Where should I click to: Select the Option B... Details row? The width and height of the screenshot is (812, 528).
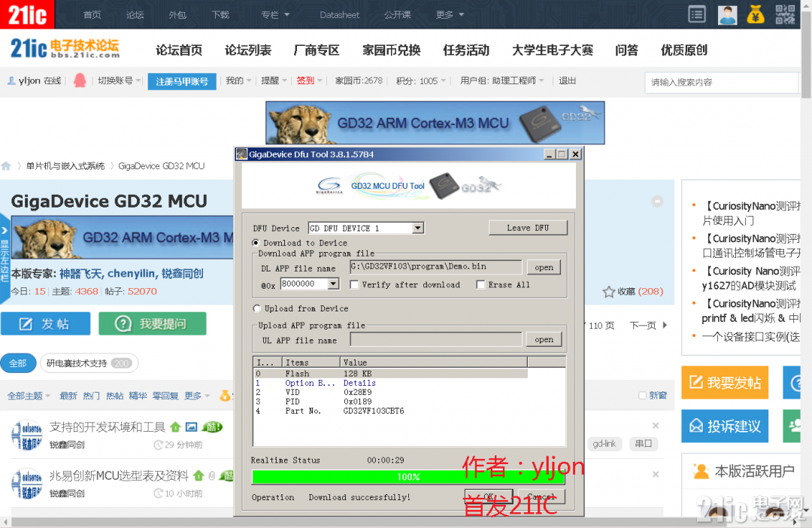[x=391, y=383]
